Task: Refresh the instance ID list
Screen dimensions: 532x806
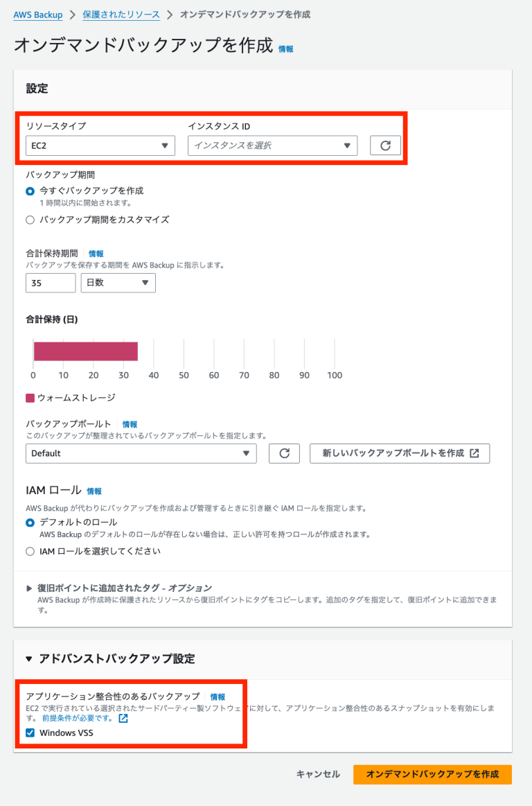Action: [x=385, y=146]
